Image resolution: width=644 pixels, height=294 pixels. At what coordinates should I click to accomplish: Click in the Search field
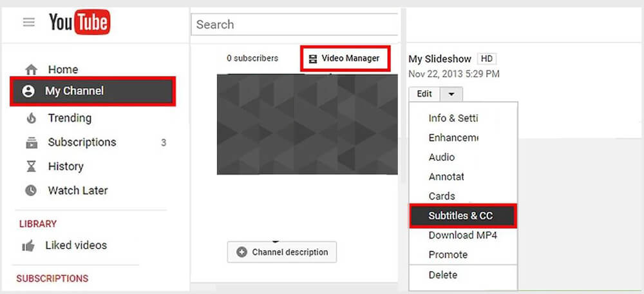coord(294,24)
